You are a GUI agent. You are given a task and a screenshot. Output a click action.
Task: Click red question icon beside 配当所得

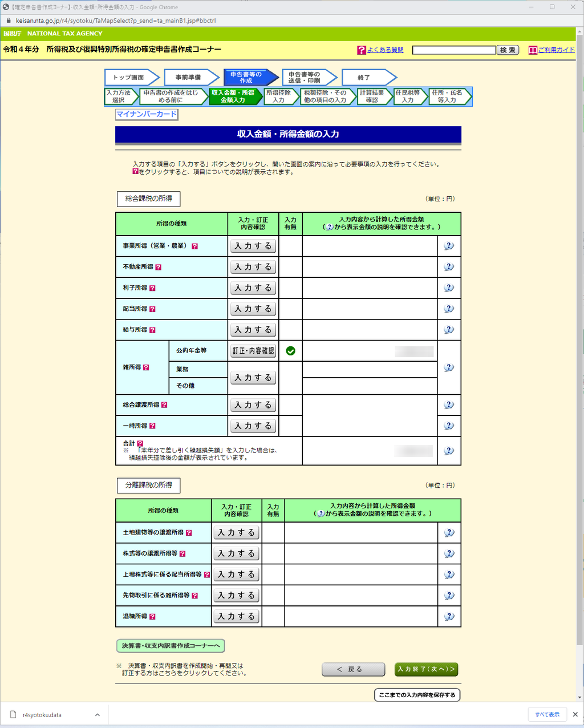coord(152,309)
